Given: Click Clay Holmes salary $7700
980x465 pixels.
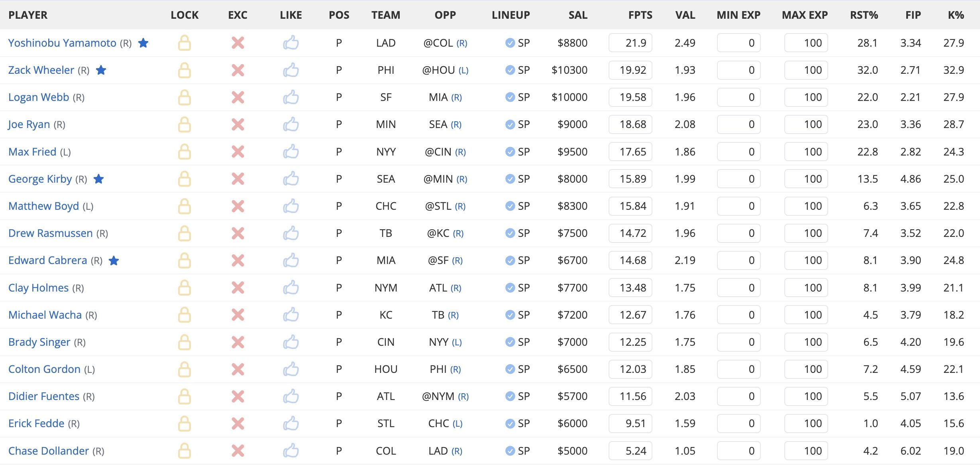Looking at the screenshot, I should 572,288.
